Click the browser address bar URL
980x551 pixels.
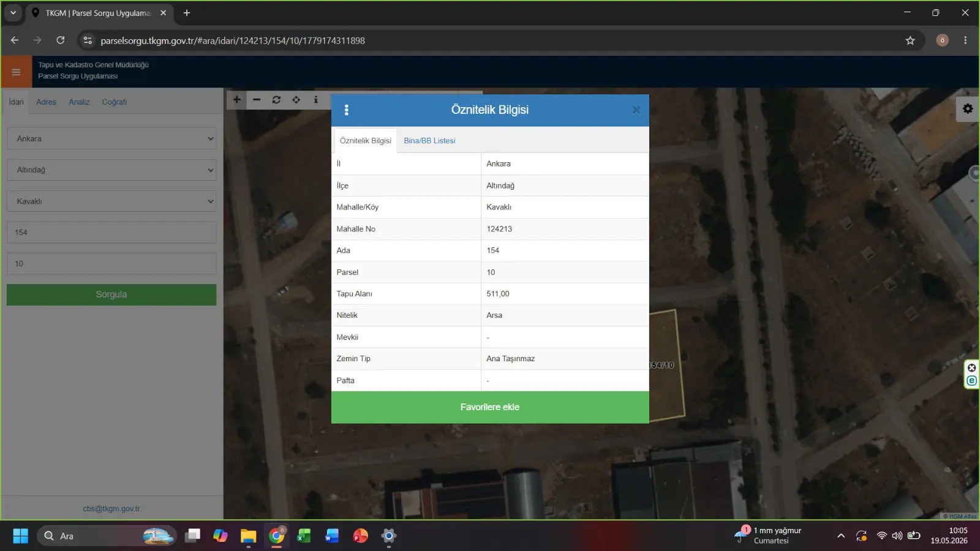point(233,40)
